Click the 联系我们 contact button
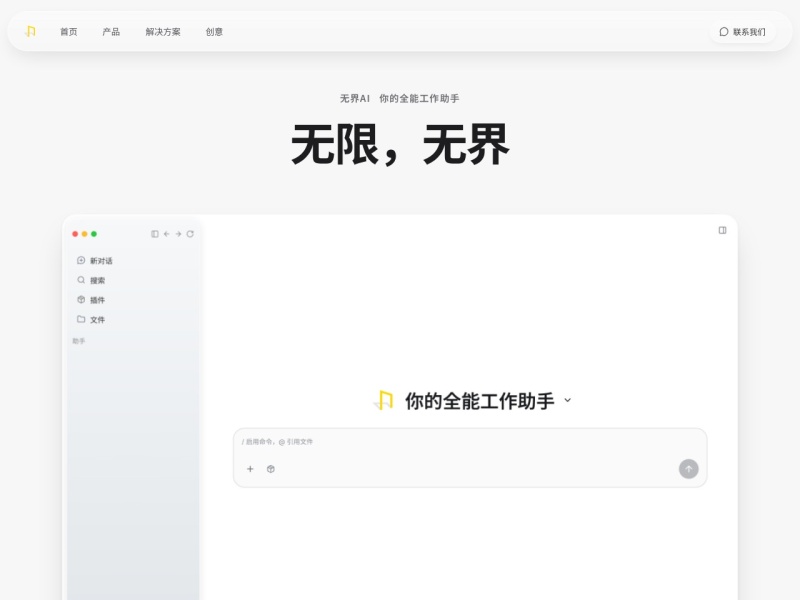This screenshot has width=800, height=600. point(742,32)
